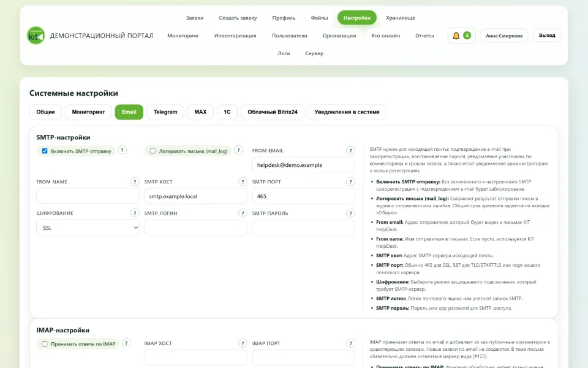Disable the Включить SMTP-отправку checkbox
Image resolution: width=588 pixels, height=368 pixels.
tap(45, 151)
